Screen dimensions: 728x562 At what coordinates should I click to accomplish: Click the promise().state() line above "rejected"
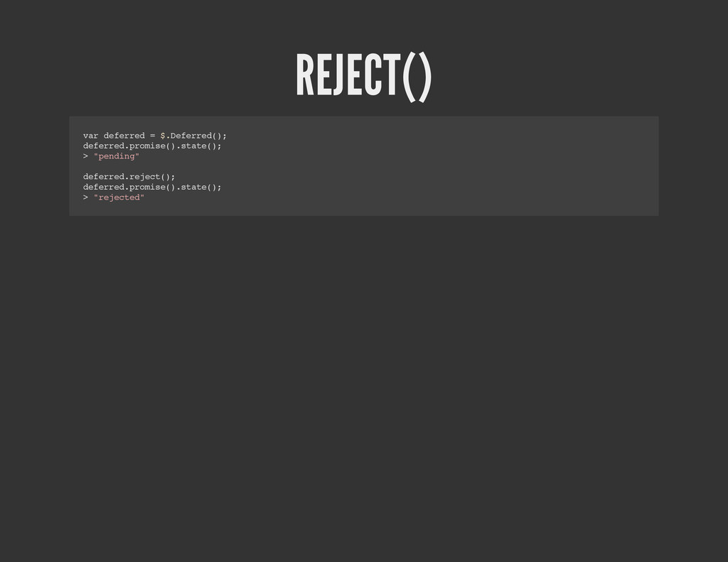(152, 187)
